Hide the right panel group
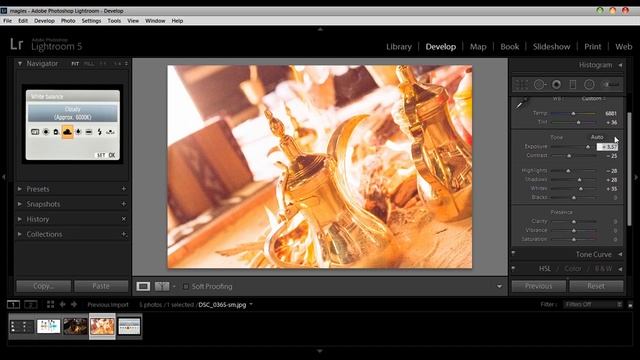The height and width of the screenshot is (360, 640). tap(636, 177)
